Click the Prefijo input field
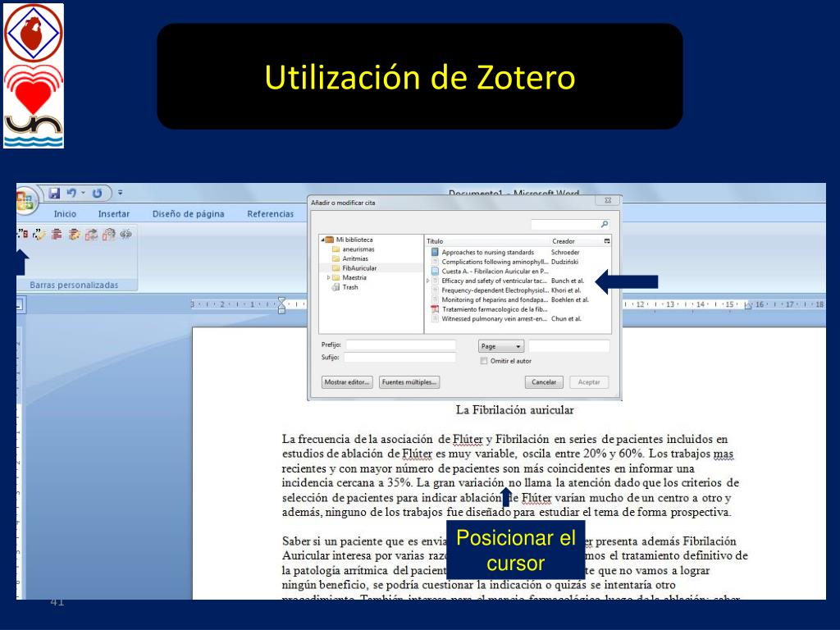840x630 pixels. tap(400, 345)
